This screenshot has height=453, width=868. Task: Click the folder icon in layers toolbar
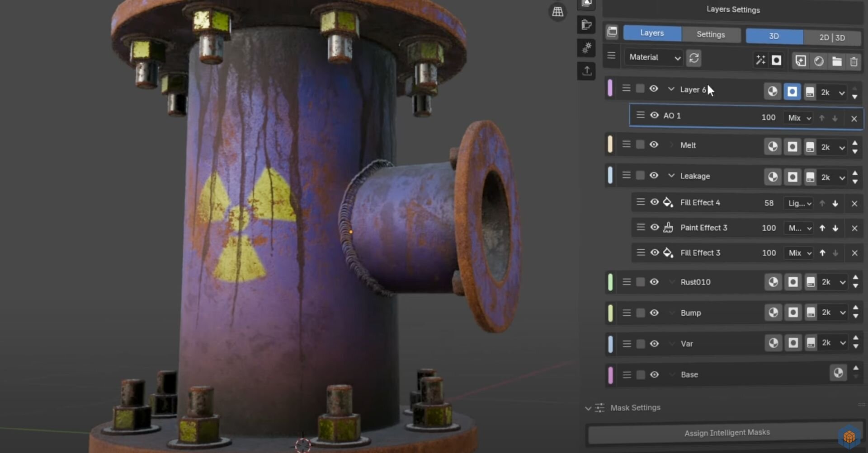point(837,61)
